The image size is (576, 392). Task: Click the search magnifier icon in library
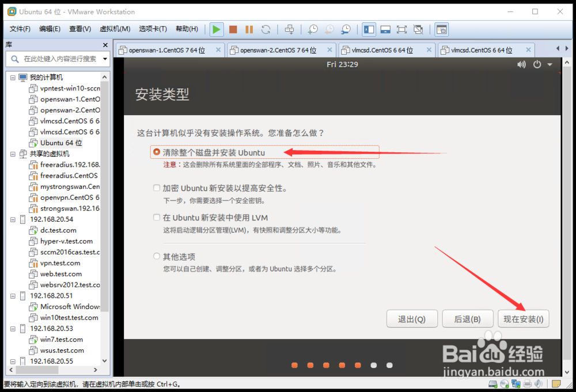click(15, 59)
